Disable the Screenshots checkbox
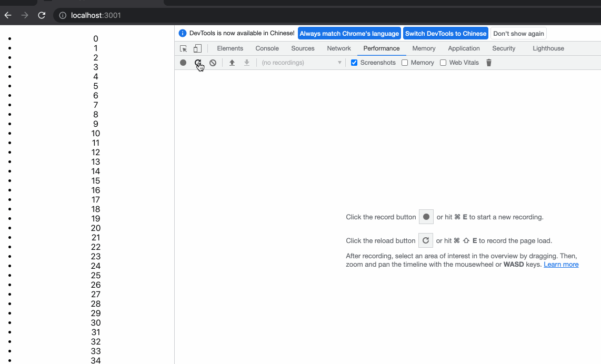The width and height of the screenshot is (601, 364). (354, 63)
